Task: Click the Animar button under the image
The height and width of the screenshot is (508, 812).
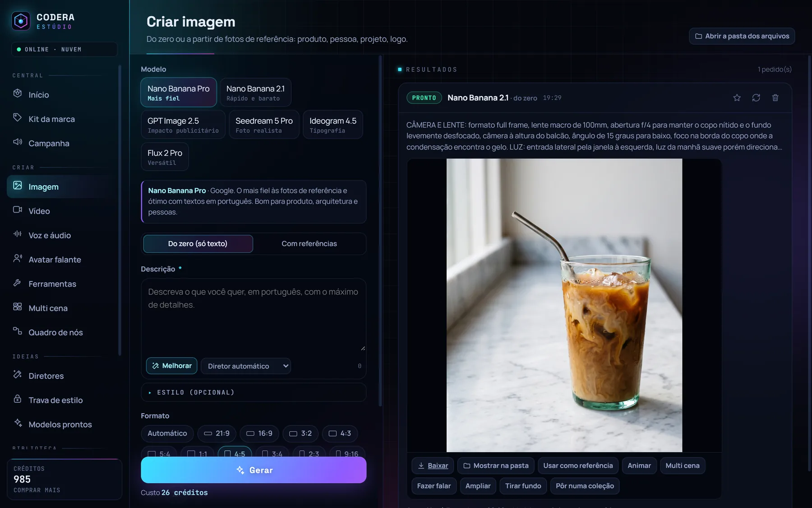Action: [x=639, y=466]
